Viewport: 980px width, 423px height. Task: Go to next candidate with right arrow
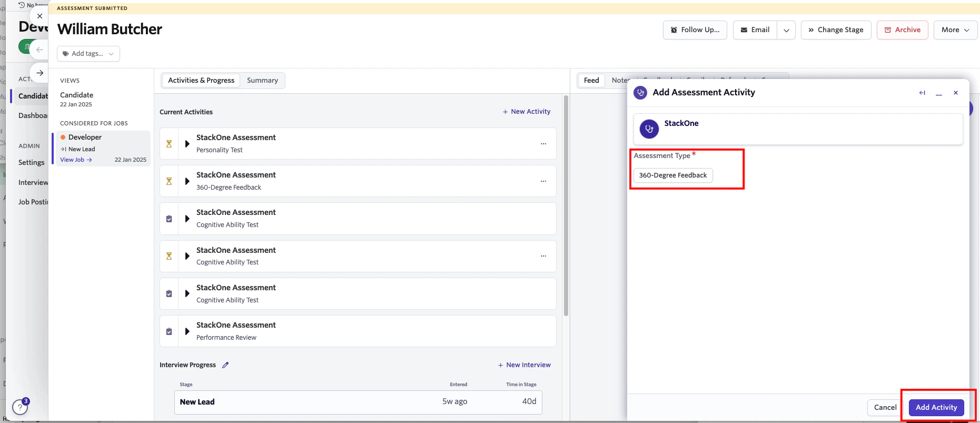coord(39,73)
